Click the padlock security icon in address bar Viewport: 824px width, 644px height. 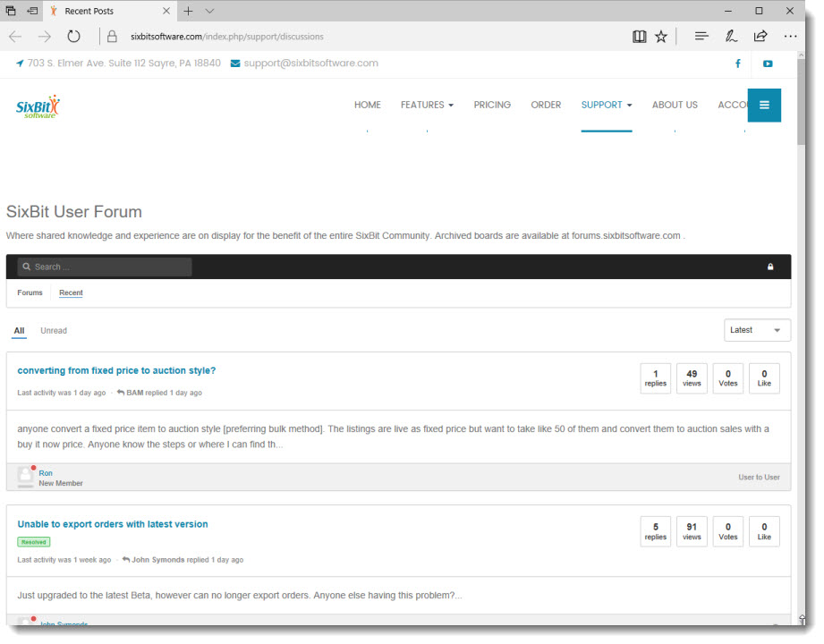112,37
